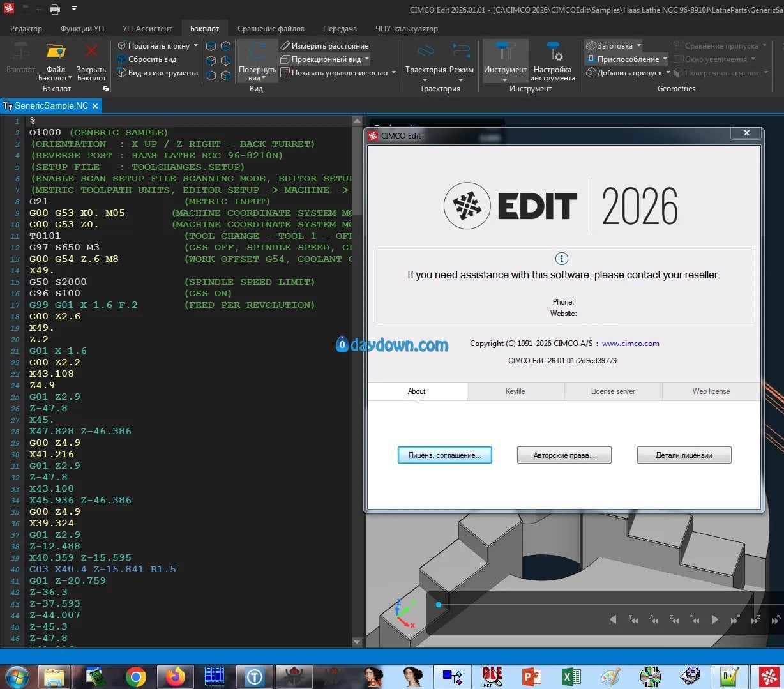Open the Keyfile tab in dialog
784x689 pixels.
pos(515,391)
